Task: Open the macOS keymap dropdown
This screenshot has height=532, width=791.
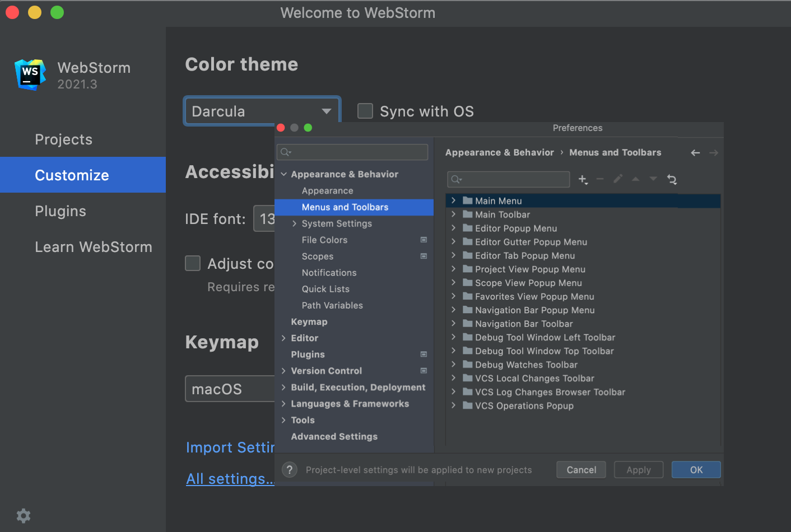Action: coord(230,389)
